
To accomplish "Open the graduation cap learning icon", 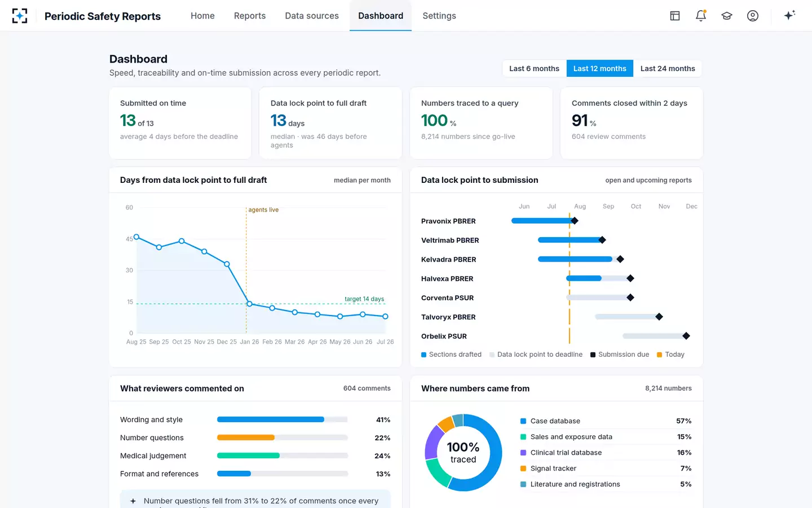I will tap(727, 16).
